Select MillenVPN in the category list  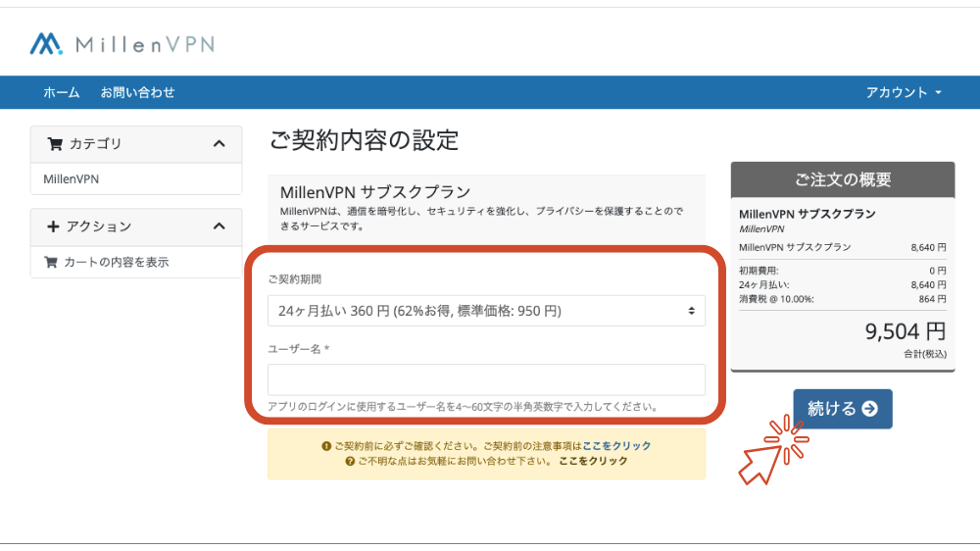tap(72, 179)
